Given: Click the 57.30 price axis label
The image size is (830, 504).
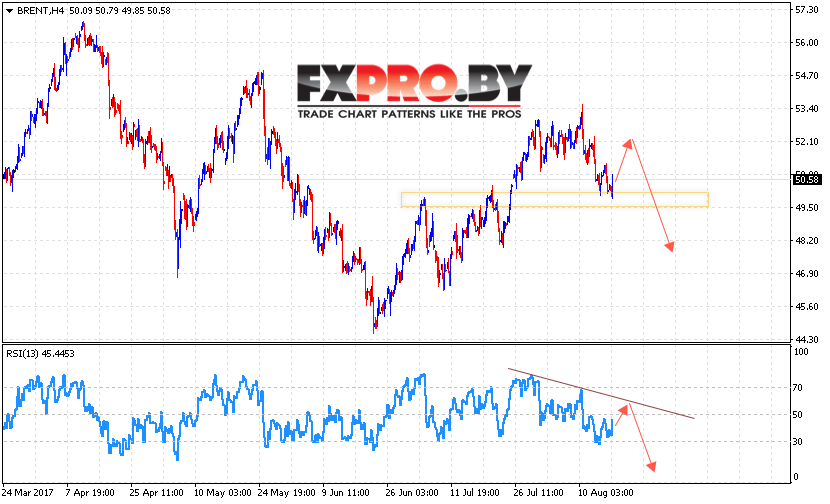Looking at the screenshot, I should coord(807,10).
